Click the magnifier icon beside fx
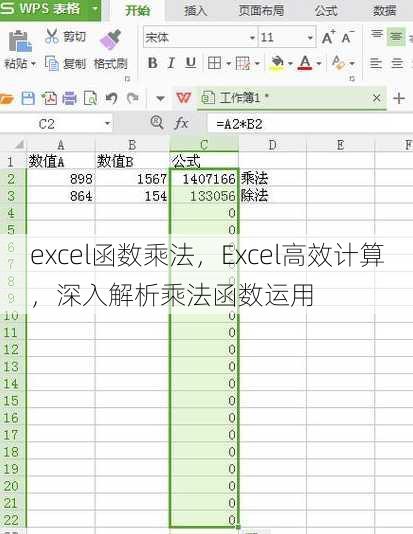This screenshot has width=413, height=534. (x=157, y=122)
